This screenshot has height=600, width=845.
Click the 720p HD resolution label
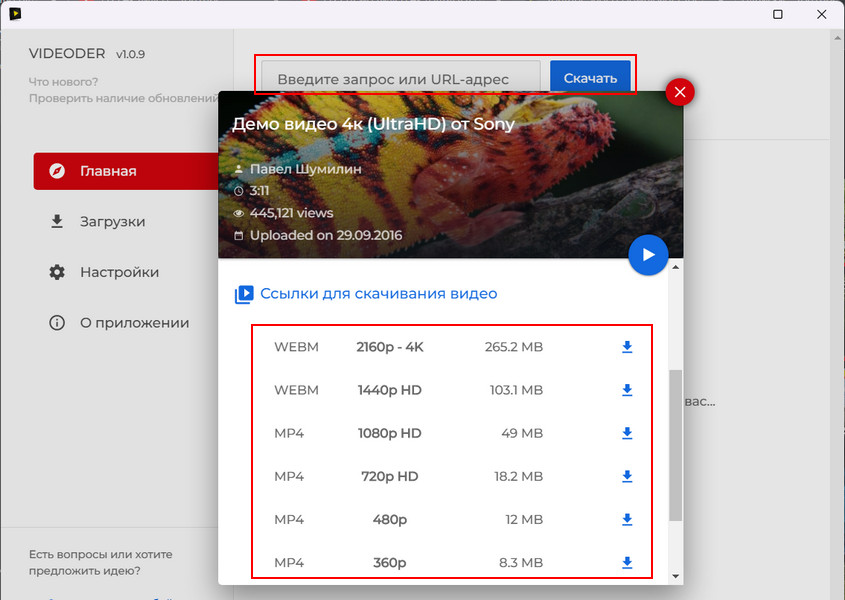390,476
